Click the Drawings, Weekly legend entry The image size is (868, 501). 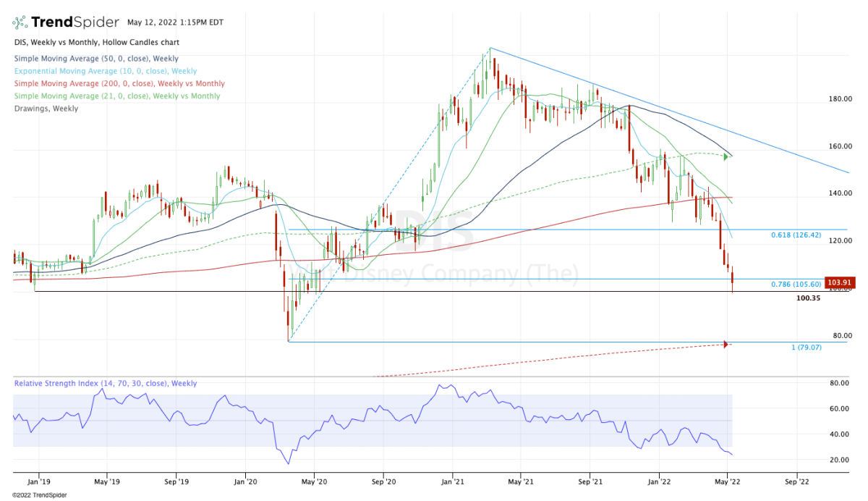[46, 108]
